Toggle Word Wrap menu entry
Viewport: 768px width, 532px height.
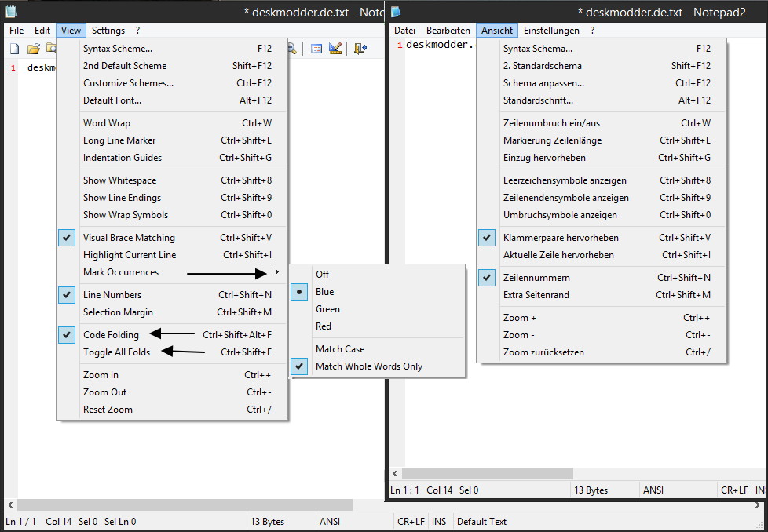(172, 123)
